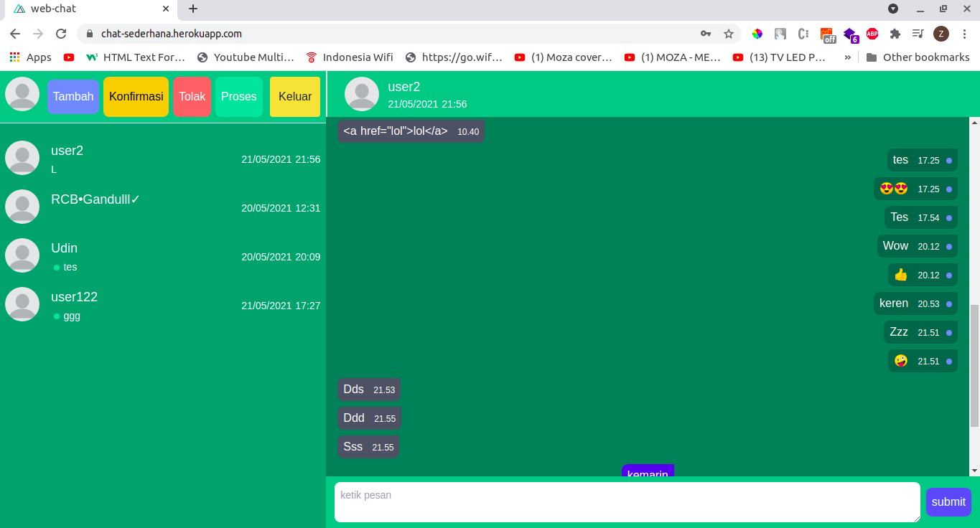This screenshot has height=528, width=980.
Task: Select the 'Zzz' message bubble
Action: pos(920,332)
